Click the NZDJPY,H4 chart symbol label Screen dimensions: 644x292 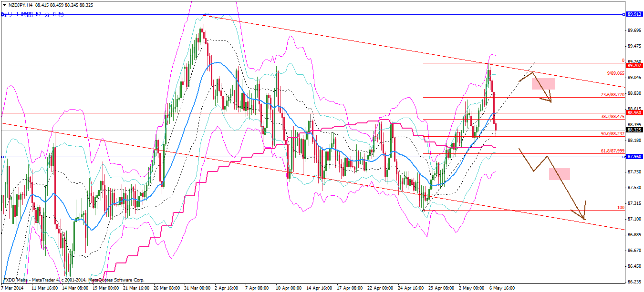(x=20, y=4)
